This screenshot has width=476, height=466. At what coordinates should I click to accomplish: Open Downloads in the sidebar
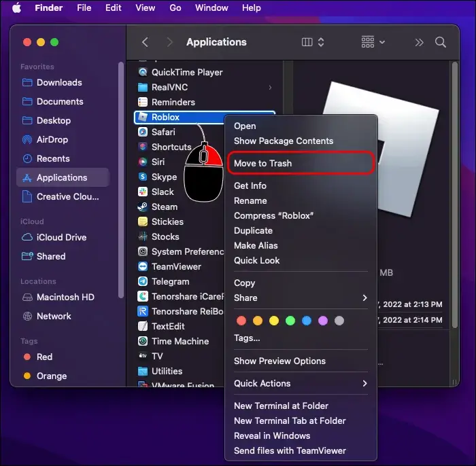63,82
